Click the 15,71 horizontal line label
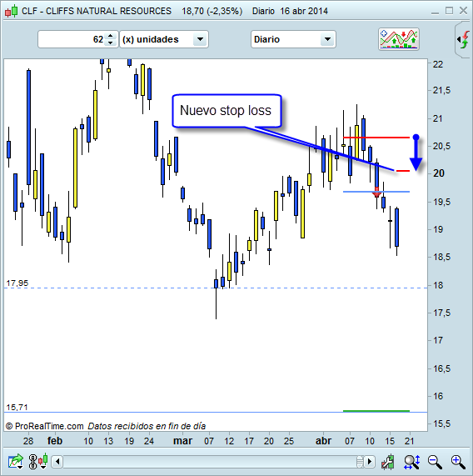This screenshot has height=476, width=473. (17, 408)
